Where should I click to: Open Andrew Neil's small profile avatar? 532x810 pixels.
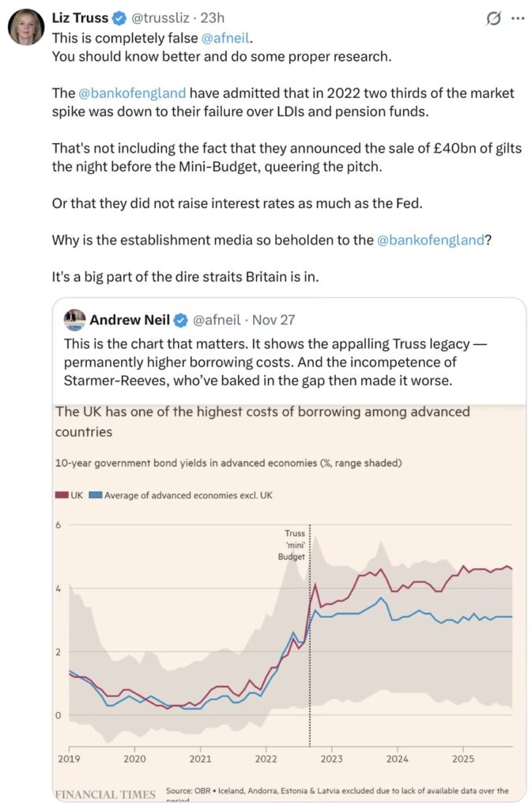75,320
